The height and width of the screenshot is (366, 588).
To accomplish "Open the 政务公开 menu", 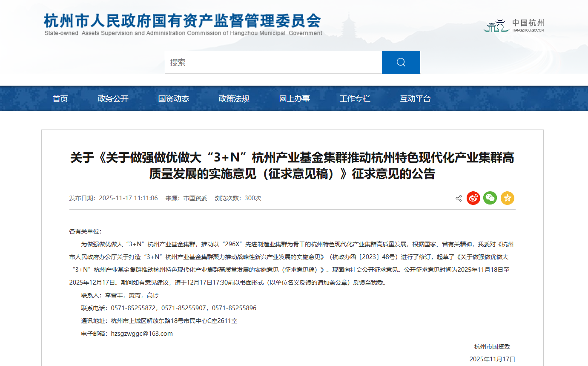I will (113, 99).
